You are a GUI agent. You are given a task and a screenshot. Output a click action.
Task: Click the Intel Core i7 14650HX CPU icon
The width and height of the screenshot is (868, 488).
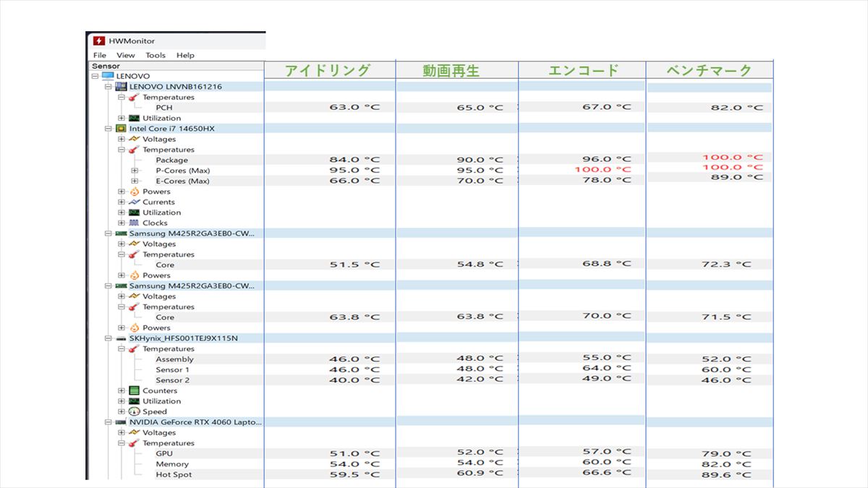(121, 129)
